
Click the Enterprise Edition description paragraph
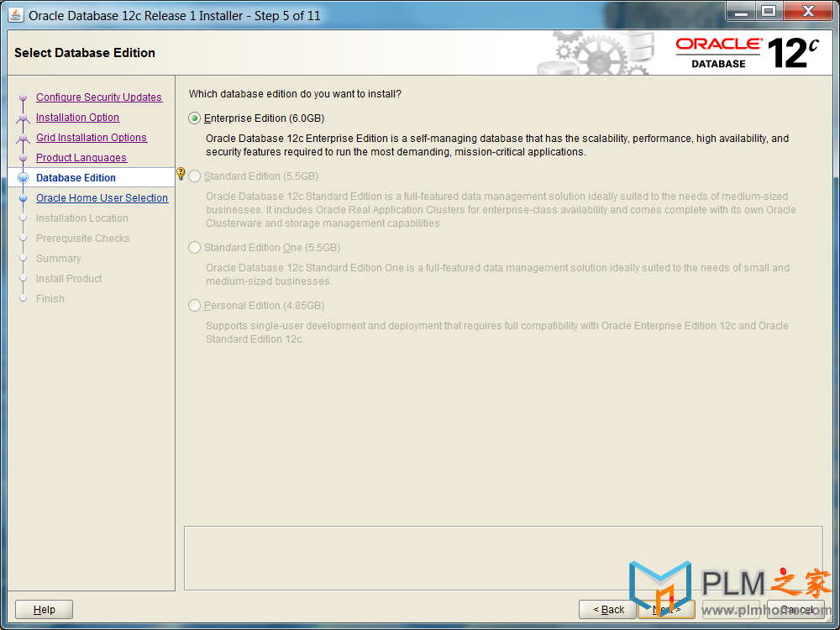(x=497, y=145)
